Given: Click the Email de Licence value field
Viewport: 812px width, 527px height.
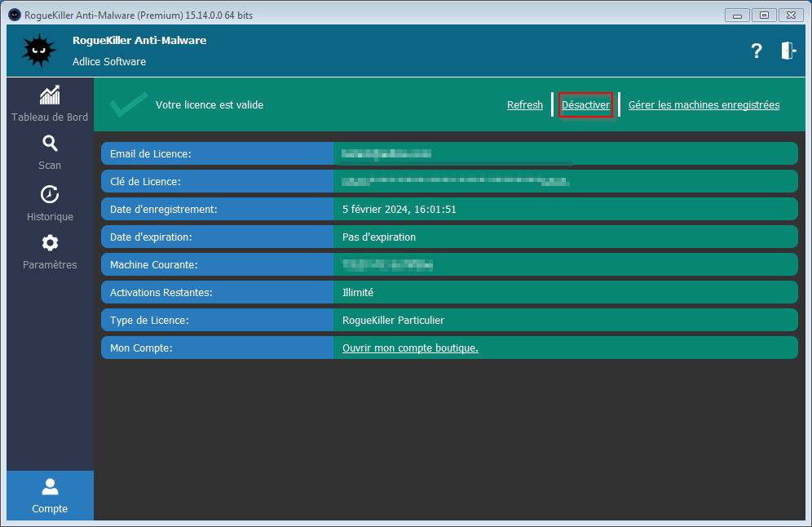Looking at the screenshot, I should click(386, 153).
